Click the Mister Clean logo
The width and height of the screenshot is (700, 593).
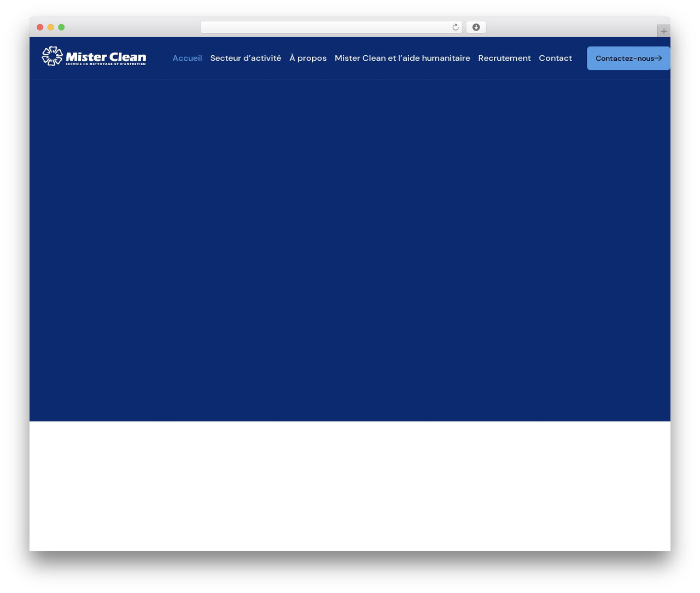(x=94, y=56)
